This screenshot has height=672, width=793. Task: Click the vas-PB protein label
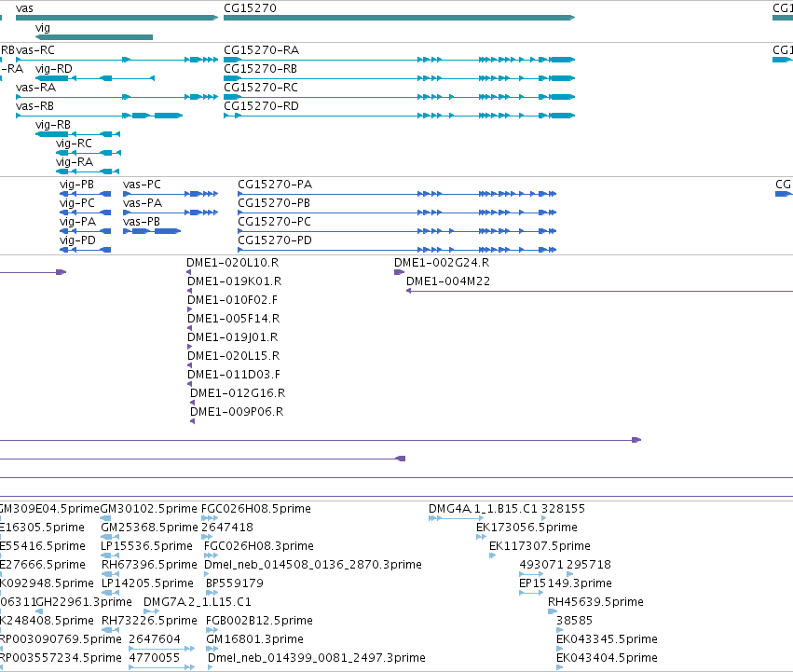click(x=142, y=222)
